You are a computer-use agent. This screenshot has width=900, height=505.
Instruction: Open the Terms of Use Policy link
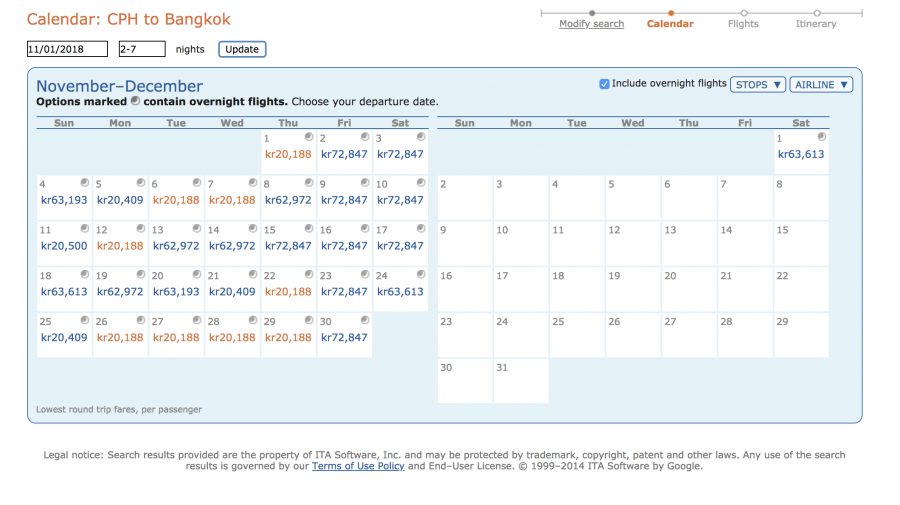360,466
